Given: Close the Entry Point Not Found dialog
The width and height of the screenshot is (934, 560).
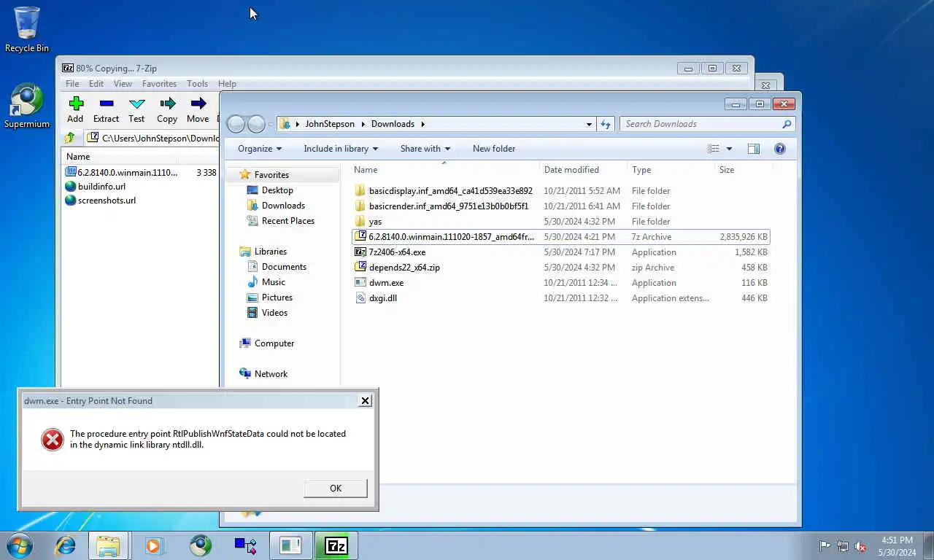Looking at the screenshot, I should 366,400.
